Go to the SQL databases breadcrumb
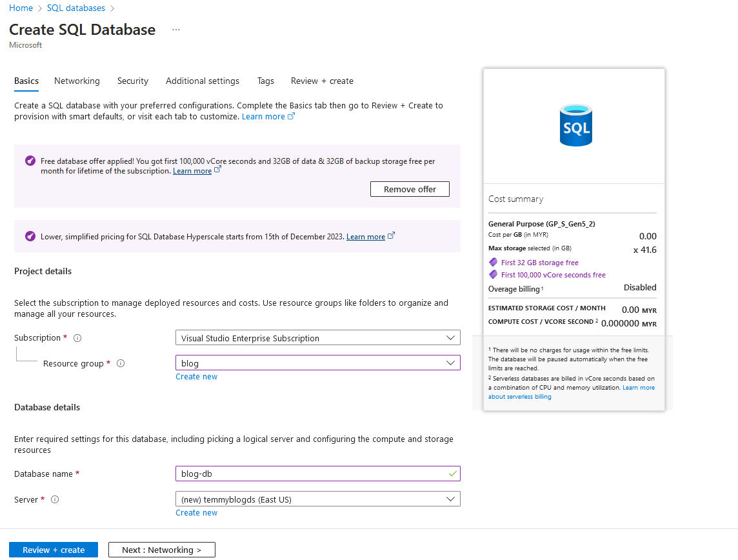This screenshot has width=738, height=560. (75, 8)
